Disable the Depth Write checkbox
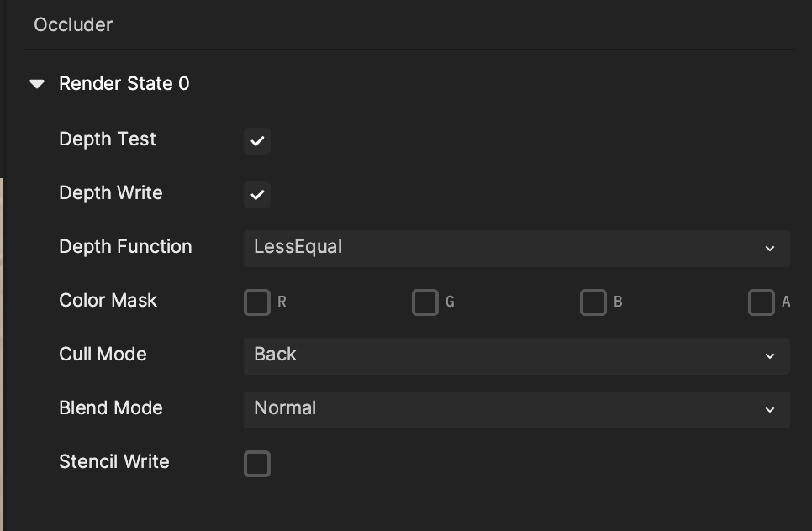Screen dimensions: 812x531 [257, 195]
